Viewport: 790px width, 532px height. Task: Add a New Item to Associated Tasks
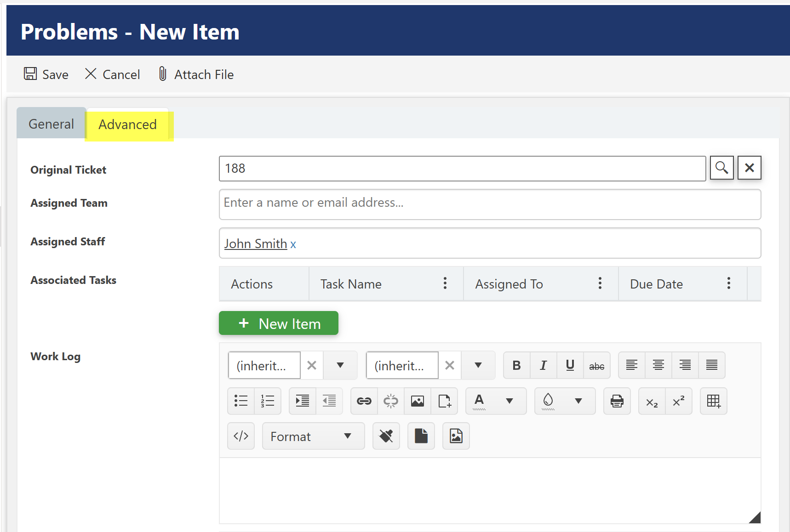click(278, 323)
